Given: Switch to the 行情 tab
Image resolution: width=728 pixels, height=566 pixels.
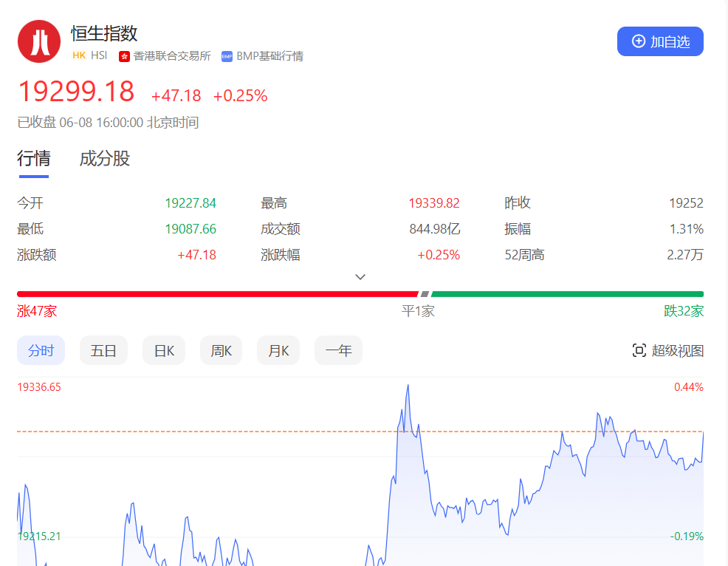Looking at the screenshot, I should (34, 158).
